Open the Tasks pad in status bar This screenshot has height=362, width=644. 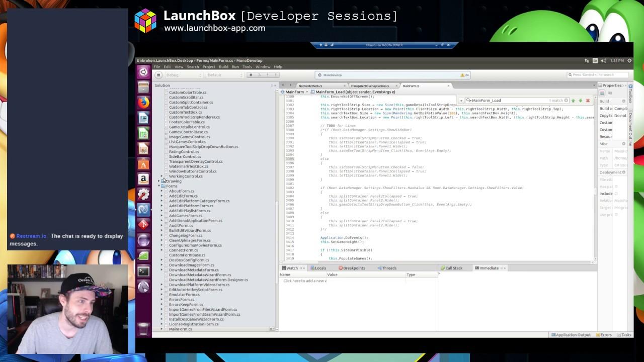click(x=624, y=335)
